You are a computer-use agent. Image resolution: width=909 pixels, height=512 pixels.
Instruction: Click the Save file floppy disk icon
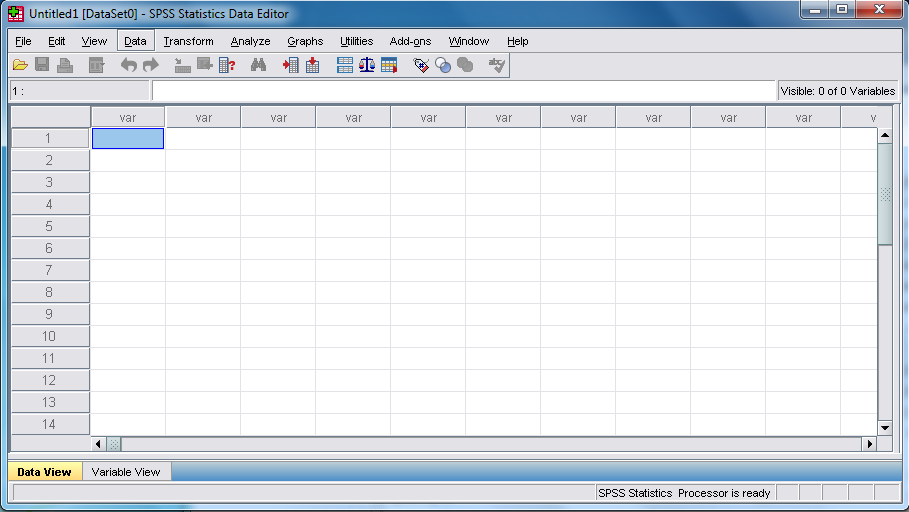click(42, 65)
